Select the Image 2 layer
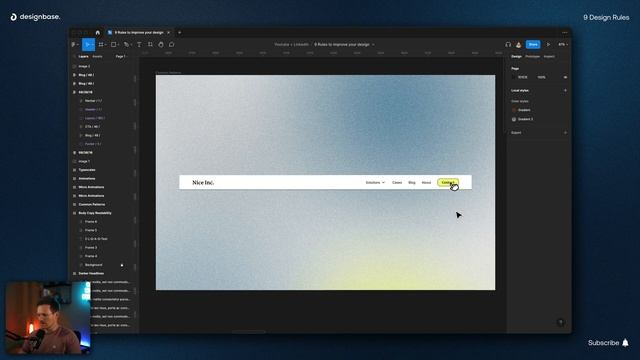 pos(84,66)
